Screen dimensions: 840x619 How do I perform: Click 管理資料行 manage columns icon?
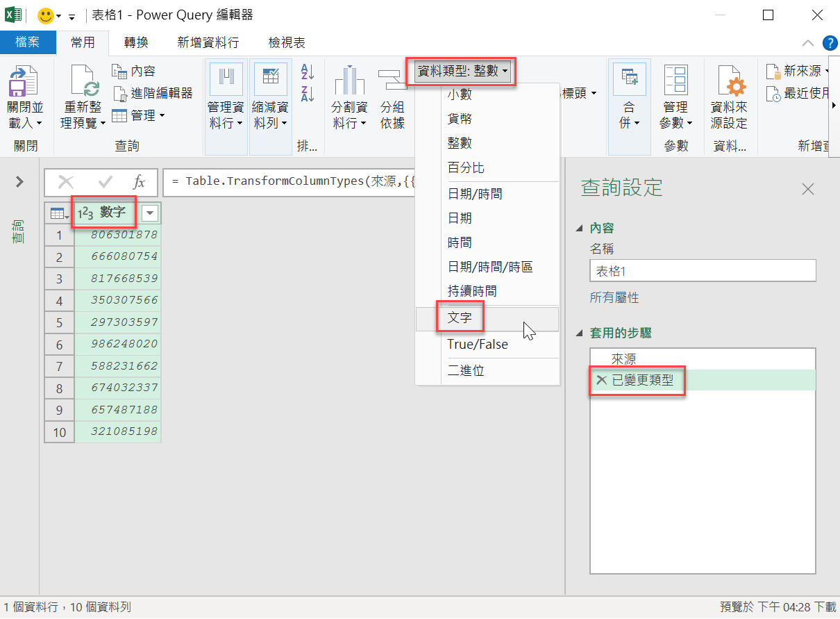click(x=226, y=79)
